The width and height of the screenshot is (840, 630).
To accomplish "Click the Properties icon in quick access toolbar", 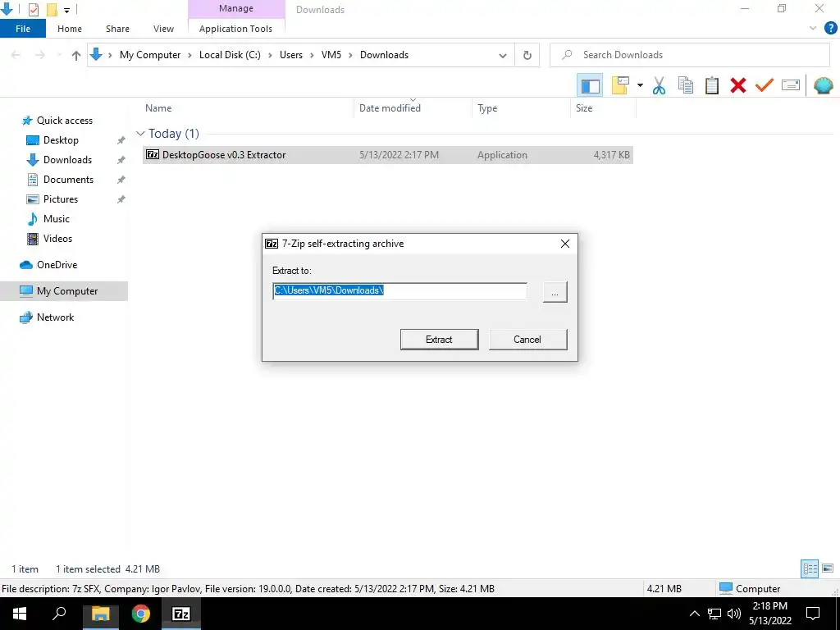I will 33,9.
